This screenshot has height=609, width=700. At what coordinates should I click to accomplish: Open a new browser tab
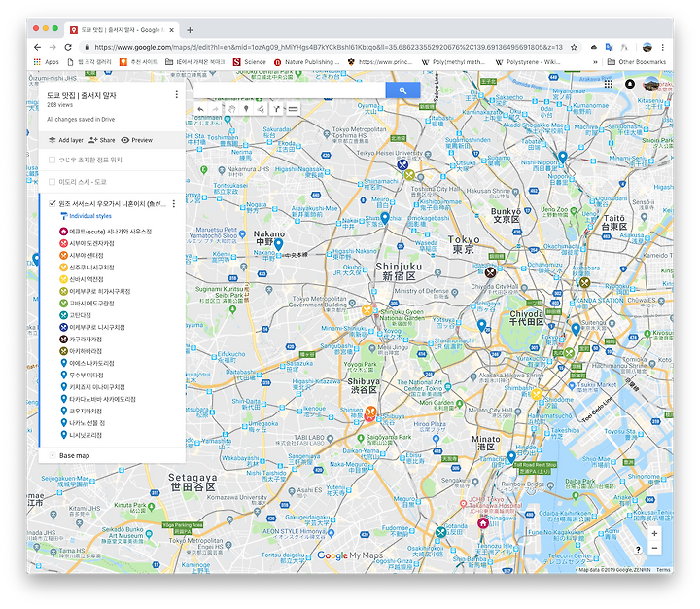pos(190,30)
